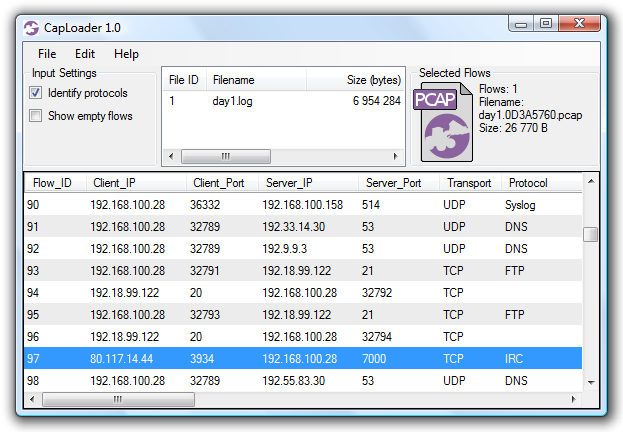This screenshot has height=432, width=623.
Task: Select flow 93 FTP row
Action: pos(303,271)
